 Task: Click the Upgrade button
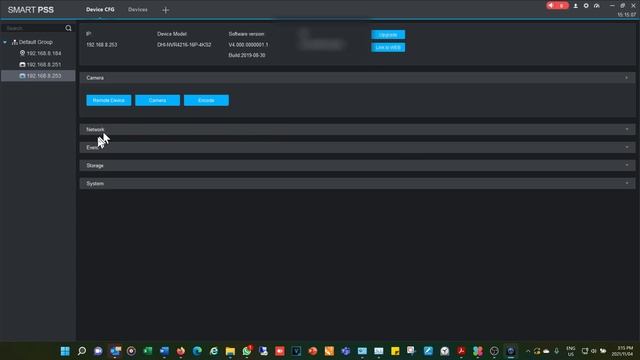click(388, 35)
